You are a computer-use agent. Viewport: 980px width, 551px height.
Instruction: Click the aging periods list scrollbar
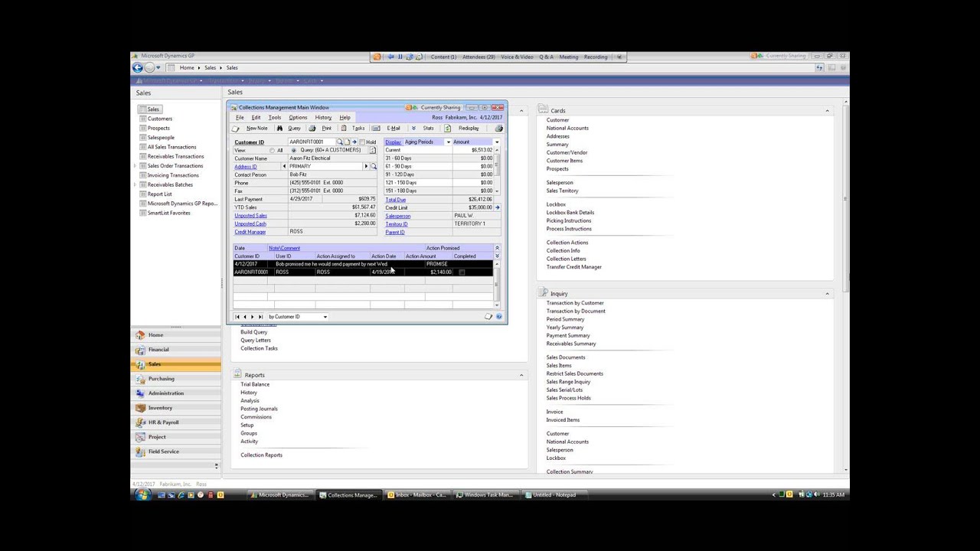497,171
